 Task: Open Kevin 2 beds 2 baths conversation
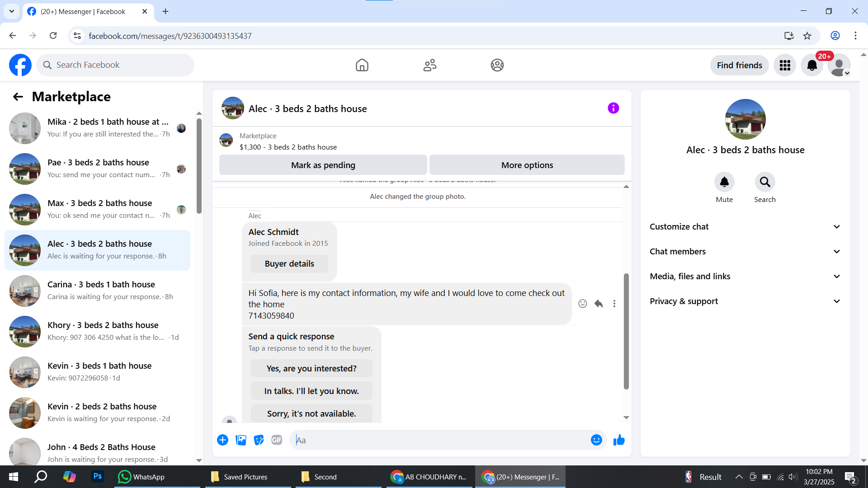[97, 413]
